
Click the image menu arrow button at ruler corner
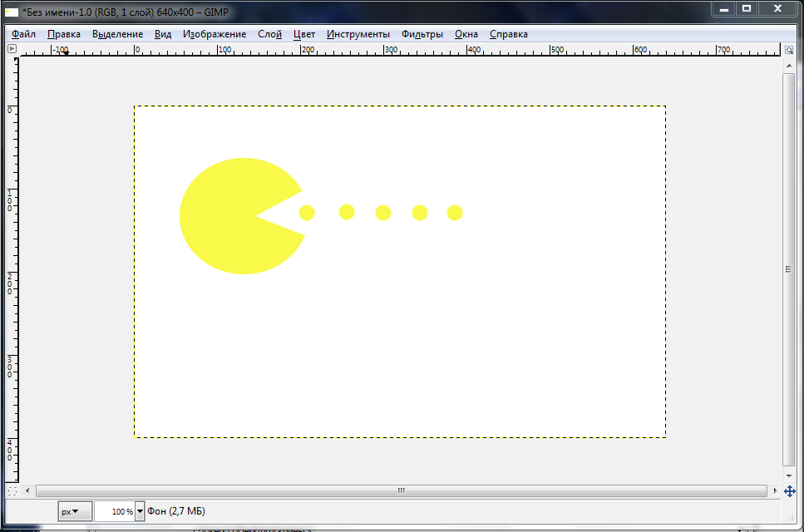12,49
